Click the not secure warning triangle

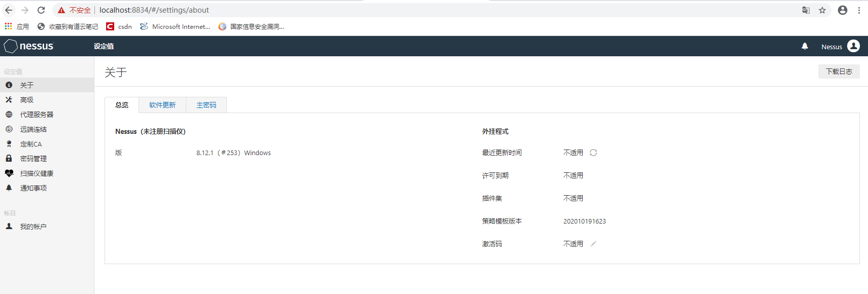61,10
